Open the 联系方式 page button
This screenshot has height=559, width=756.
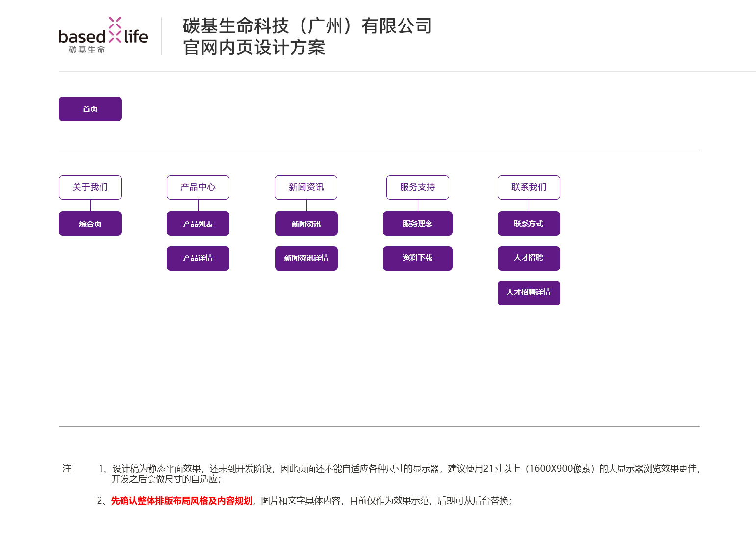(x=529, y=224)
